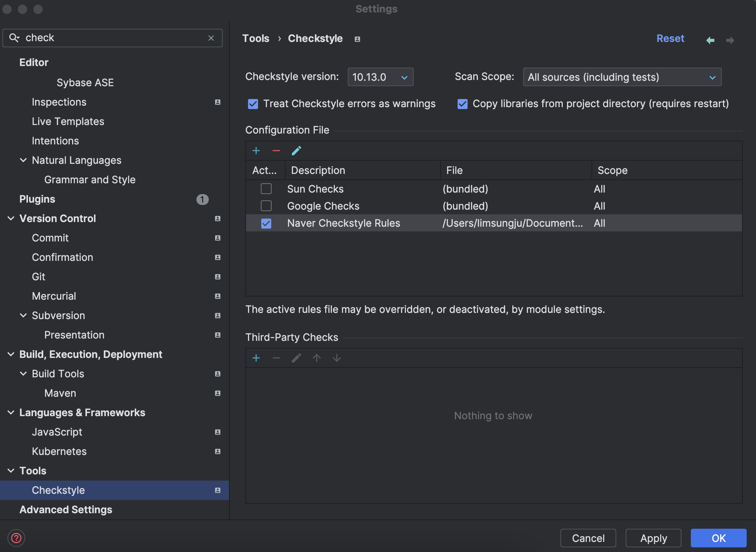Click Tools in the breadcrumb

[256, 38]
